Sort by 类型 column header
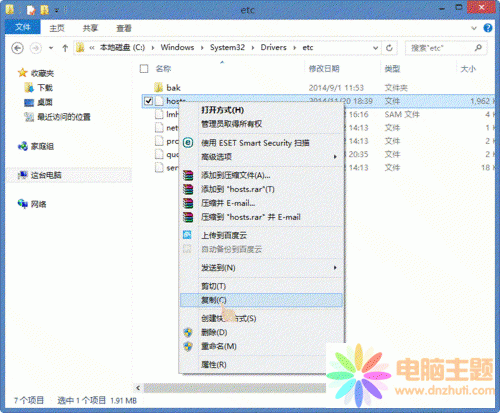 tap(392, 69)
